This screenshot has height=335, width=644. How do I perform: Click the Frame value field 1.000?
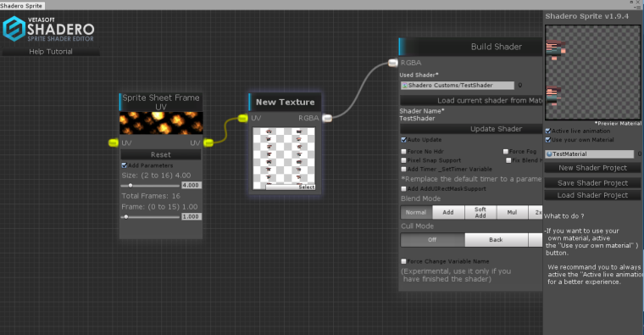[191, 216]
